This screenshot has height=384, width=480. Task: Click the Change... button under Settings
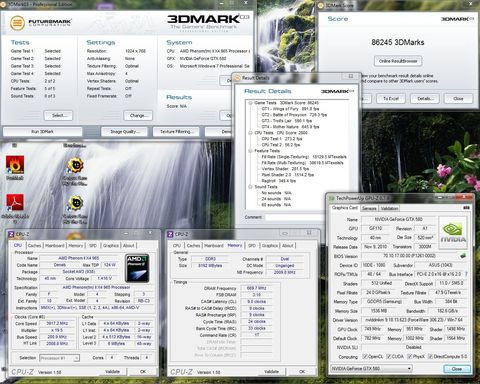point(138,115)
